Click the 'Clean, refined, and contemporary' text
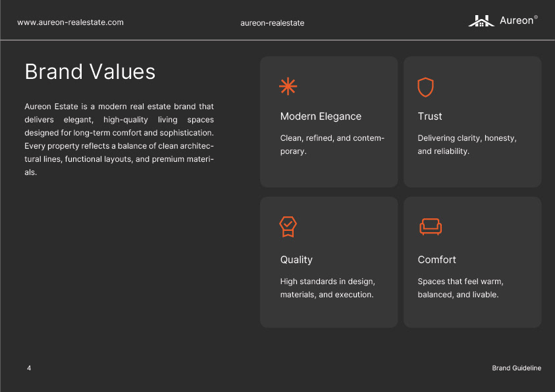The width and height of the screenshot is (555, 392). (332, 145)
